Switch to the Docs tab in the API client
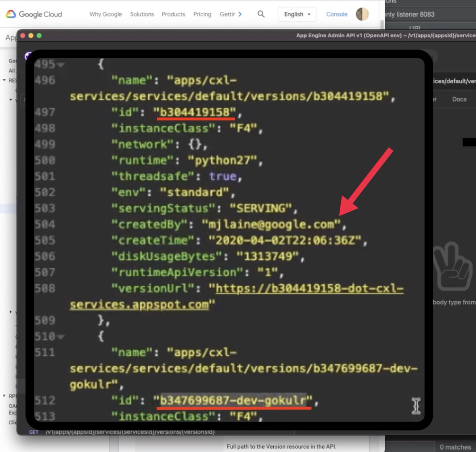The width and height of the screenshot is (476, 452). pyautogui.click(x=459, y=99)
